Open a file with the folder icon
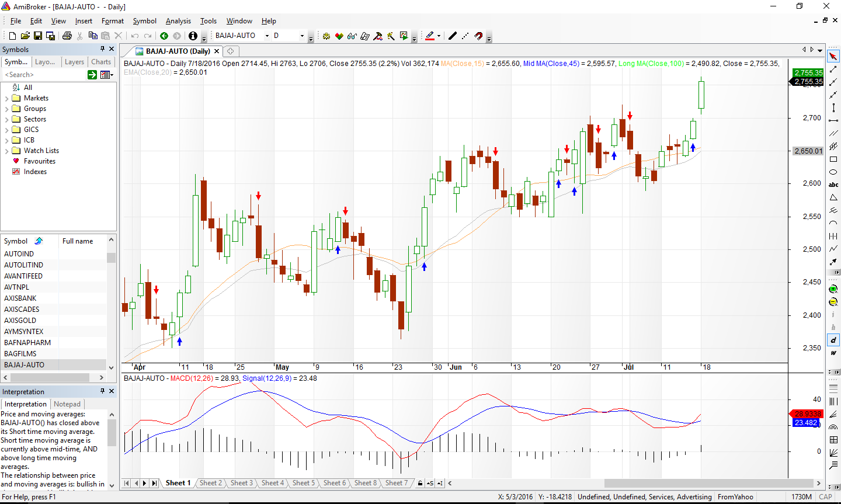 click(25, 36)
